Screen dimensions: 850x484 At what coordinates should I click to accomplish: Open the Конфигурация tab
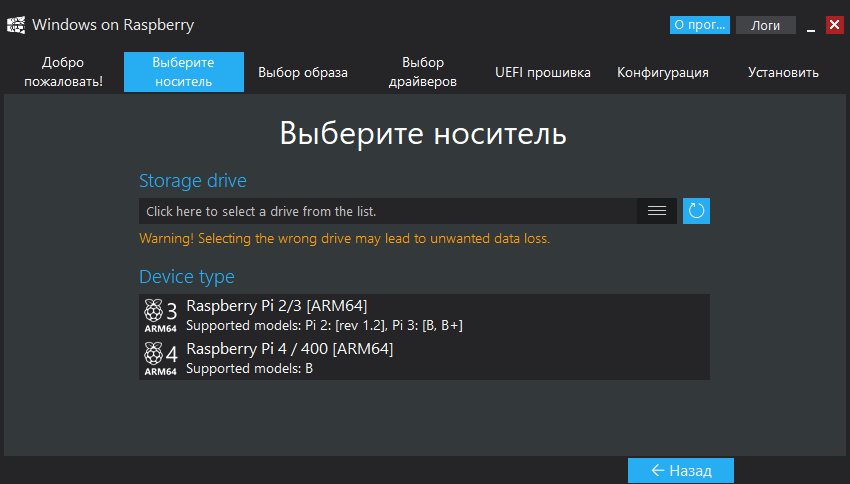coord(663,72)
